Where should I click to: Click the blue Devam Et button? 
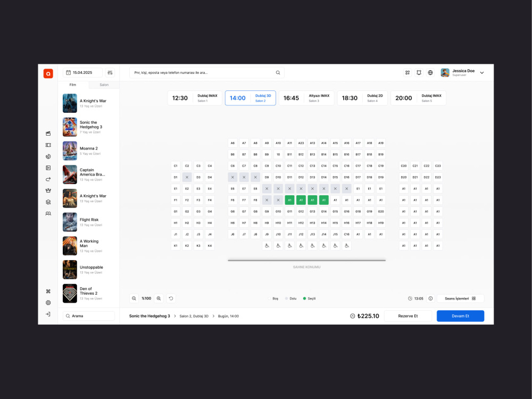460,316
